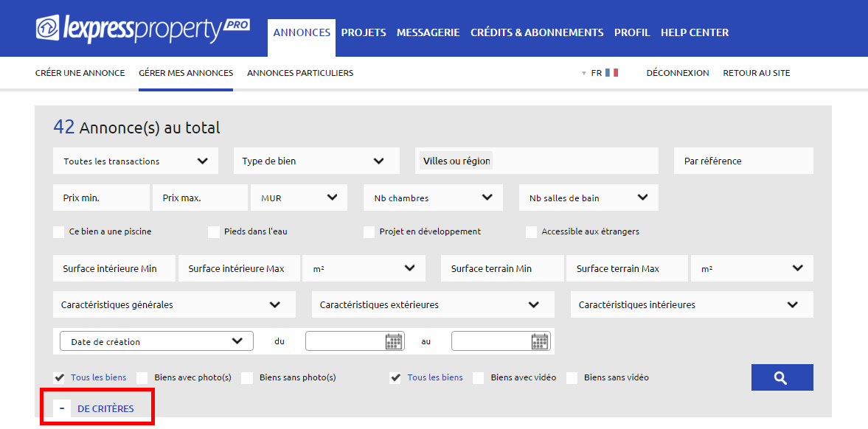Click the 'DE CRITÈRES' link

click(105, 409)
